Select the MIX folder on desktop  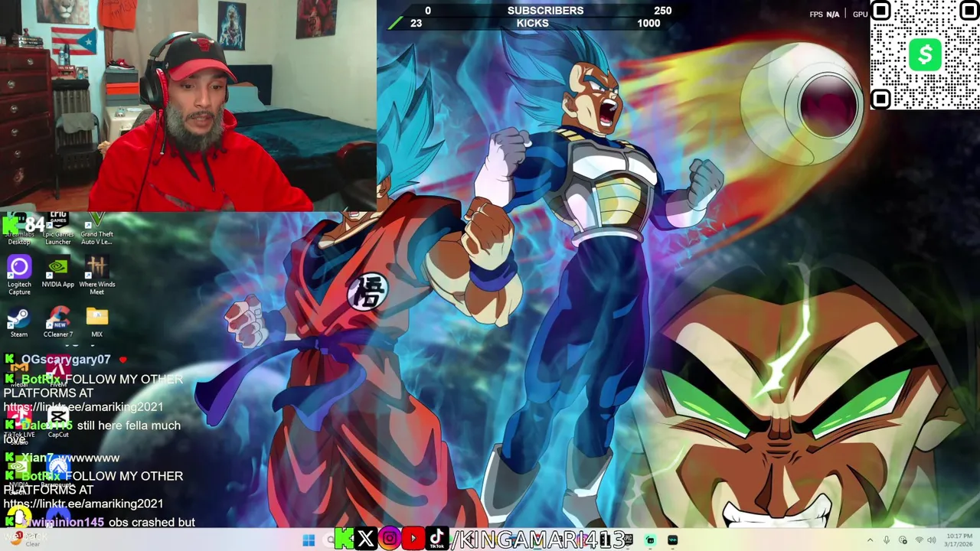pyautogui.click(x=96, y=323)
